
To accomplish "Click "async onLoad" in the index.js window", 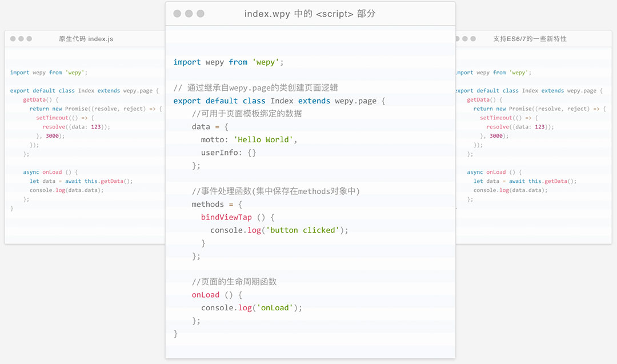I will click(42, 172).
